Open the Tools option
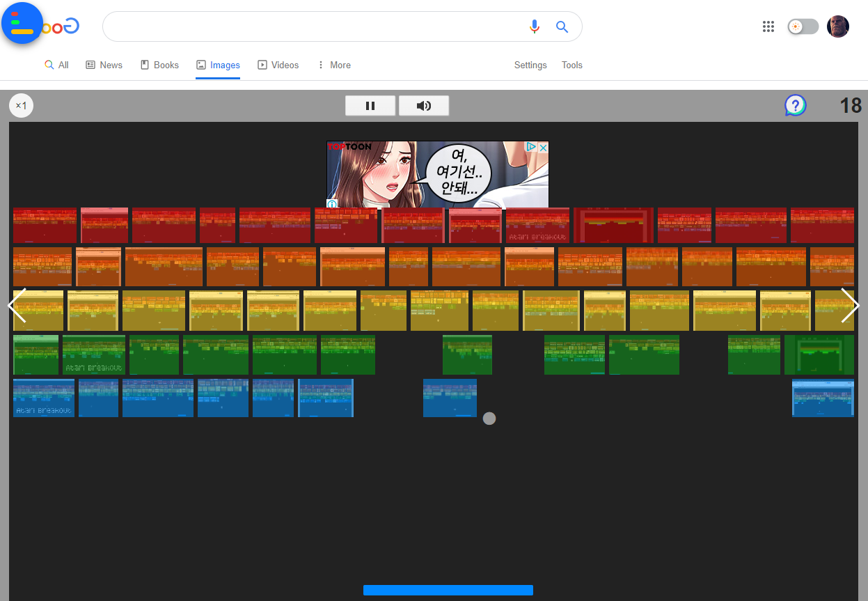 [572, 65]
